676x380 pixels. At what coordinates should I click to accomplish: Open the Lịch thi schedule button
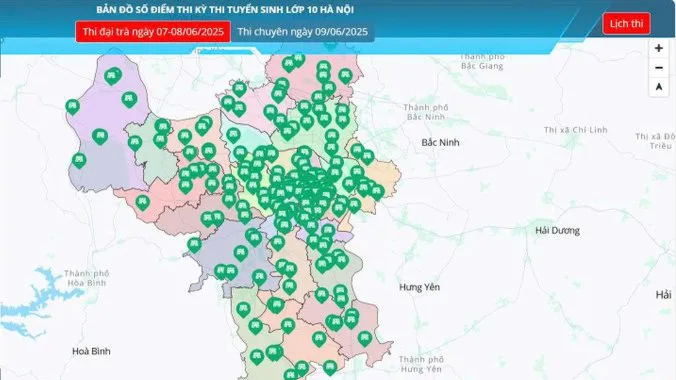pos(626,23)
